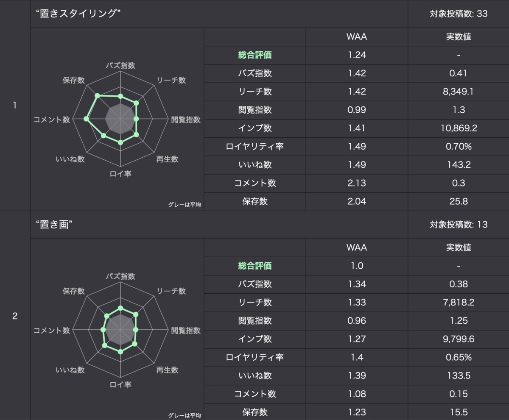Image resolution: width=509 pixels, height=420 pixels.
Task: Click the radar chart for 置き画
Action: click(120, 330)
